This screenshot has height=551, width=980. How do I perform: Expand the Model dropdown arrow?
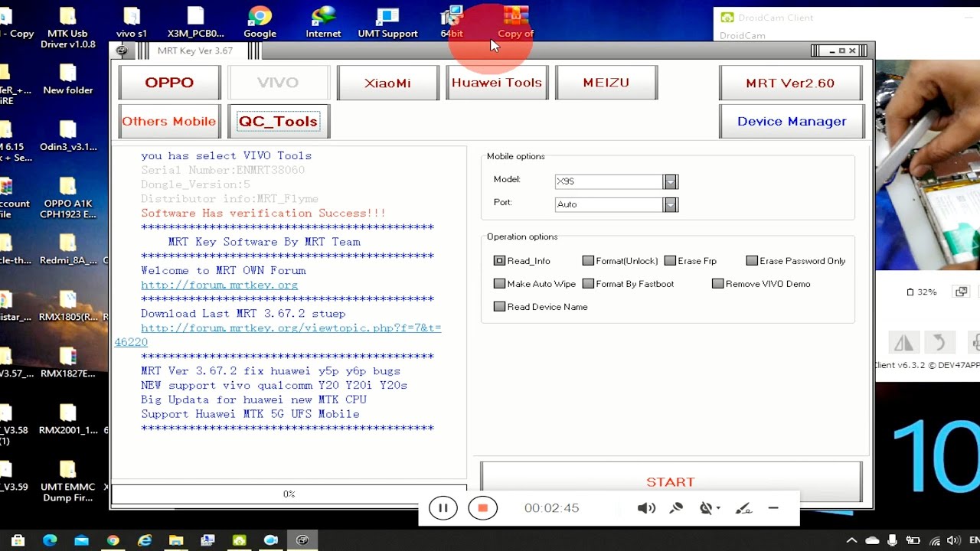671,181
